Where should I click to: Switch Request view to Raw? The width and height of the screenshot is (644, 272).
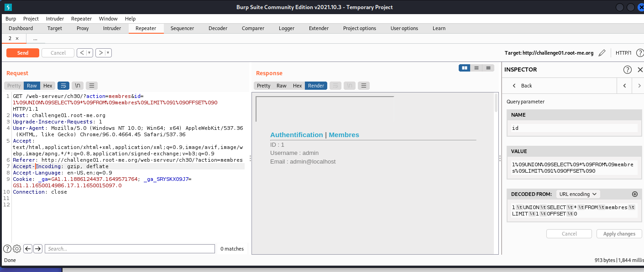coord(32,86)
